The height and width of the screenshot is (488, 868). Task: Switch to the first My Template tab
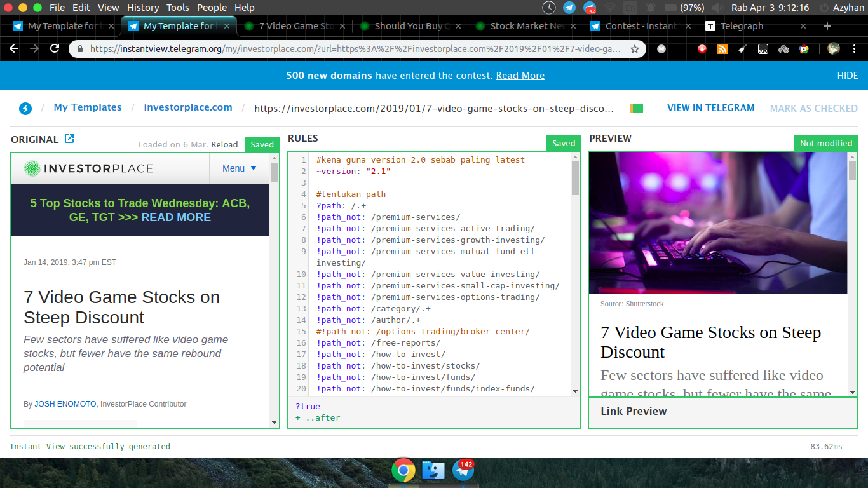[x=64, y=26]
